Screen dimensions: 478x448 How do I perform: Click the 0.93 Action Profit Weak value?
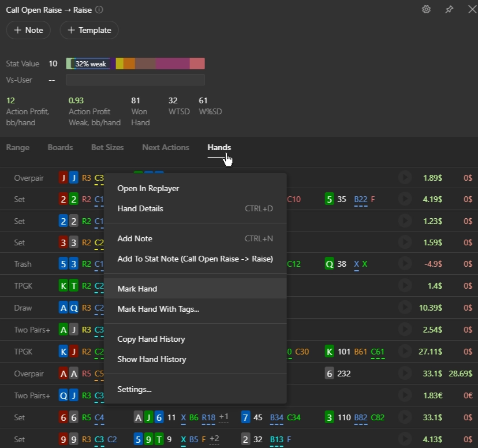(x=76, y=100)
